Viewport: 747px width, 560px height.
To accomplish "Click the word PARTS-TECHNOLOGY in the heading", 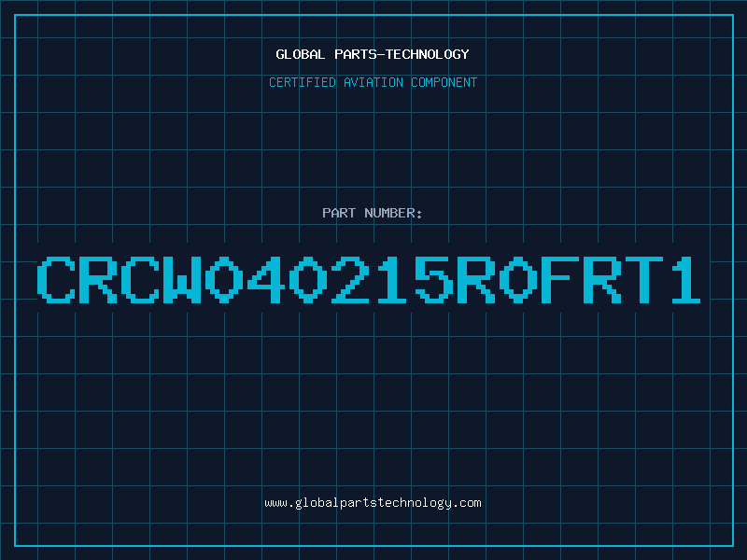I will click(x=402, y=54).
